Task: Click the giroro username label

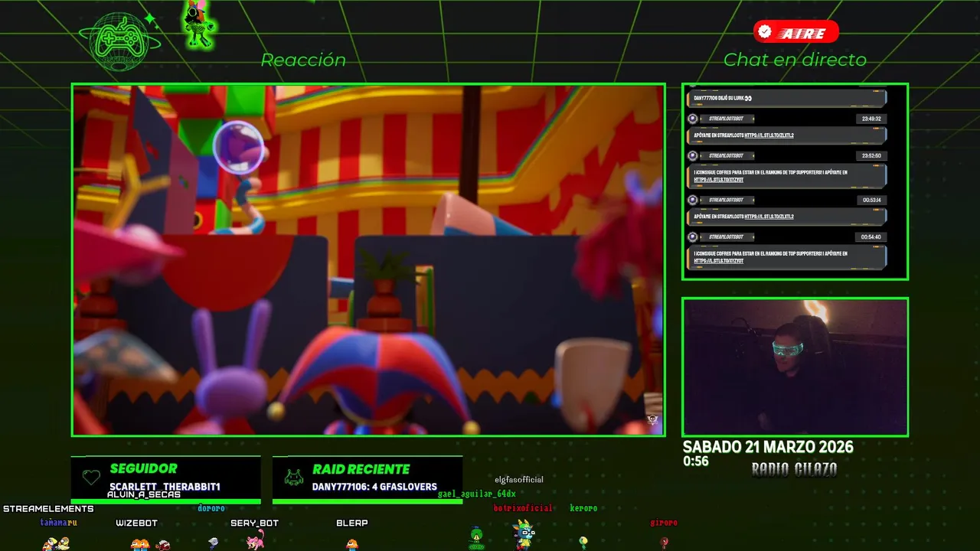Action: 664,523
